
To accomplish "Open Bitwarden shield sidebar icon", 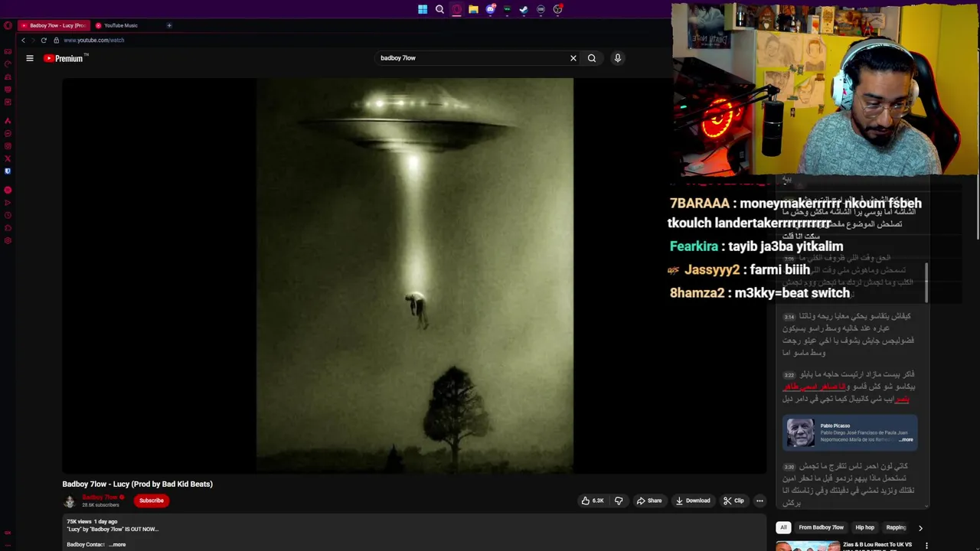I will (x=8, y=171).
